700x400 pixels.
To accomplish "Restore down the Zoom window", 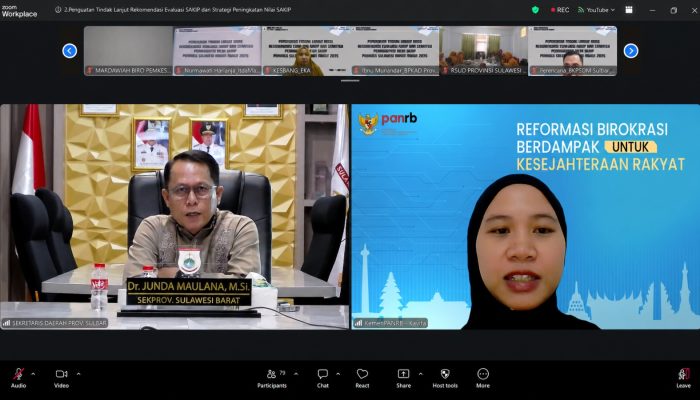I will point(674,10).
